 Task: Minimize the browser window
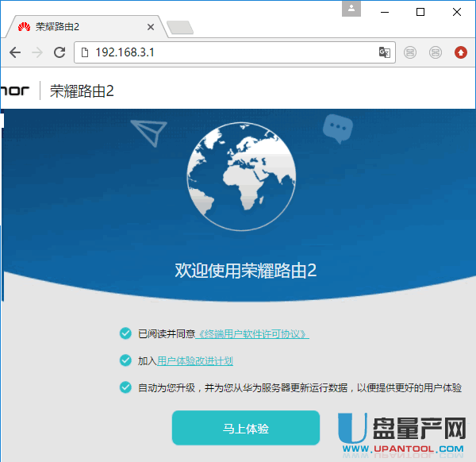point(385,12)
